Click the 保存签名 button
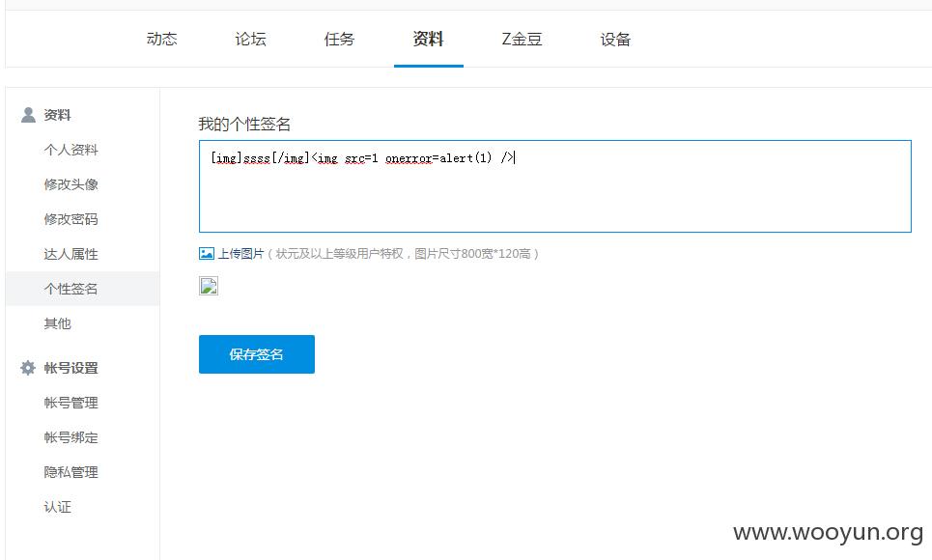This screenshot has height=560, width=932. (x=257, y=354)
